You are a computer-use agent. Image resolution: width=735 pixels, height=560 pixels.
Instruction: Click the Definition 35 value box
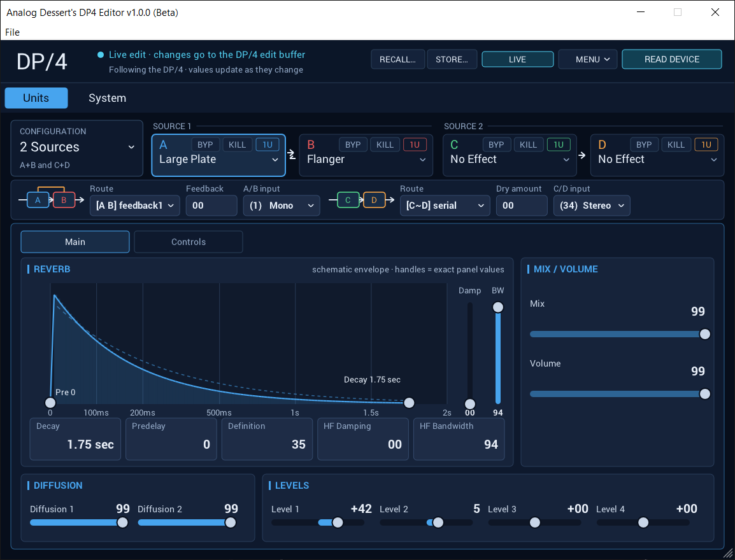pyautogui.click(x=268, y=439)
